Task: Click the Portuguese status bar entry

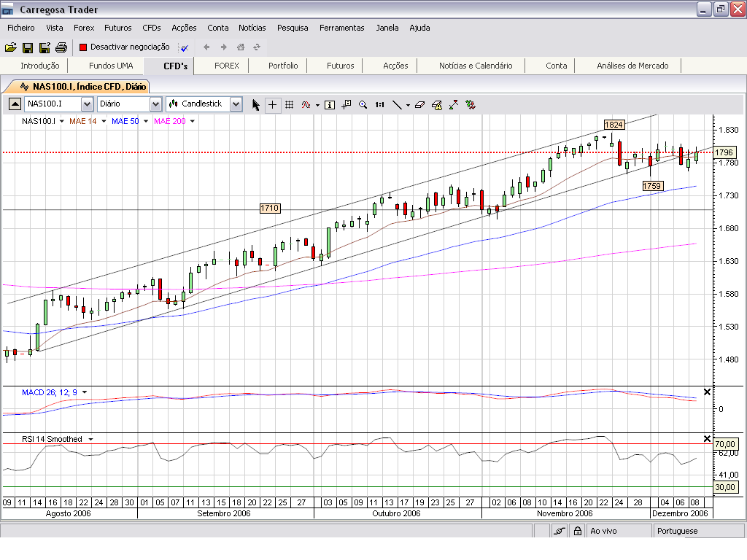Action: tap(677, 531)
